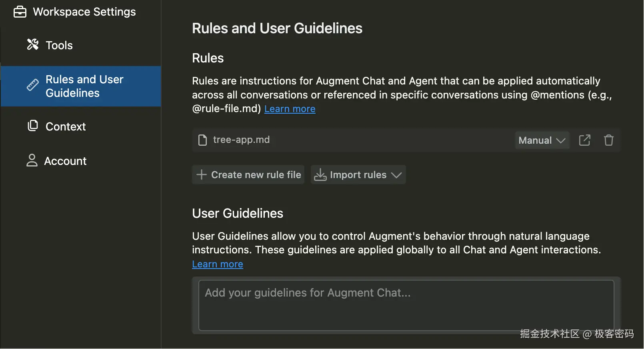Screen dimensions: 644x349
Task: Expand the Import rules dropdown chevron
Action: (396, 175)
